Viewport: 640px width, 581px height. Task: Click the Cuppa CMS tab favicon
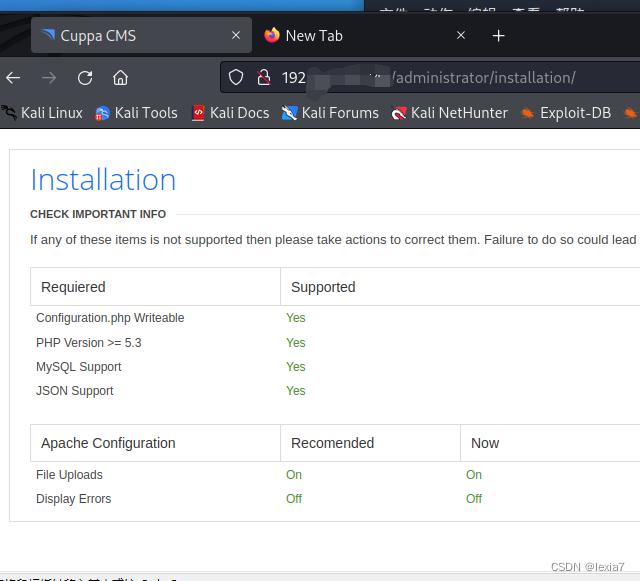click(48, 35)
